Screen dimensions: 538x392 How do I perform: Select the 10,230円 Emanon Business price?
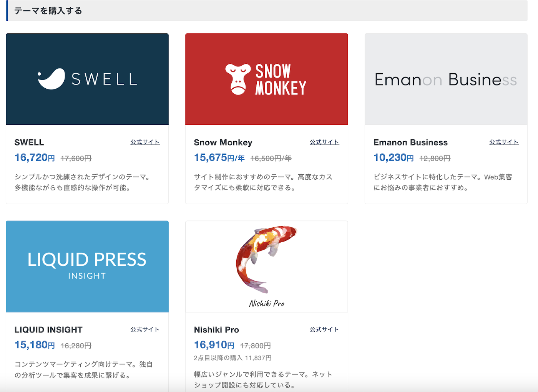click(394, 157)
